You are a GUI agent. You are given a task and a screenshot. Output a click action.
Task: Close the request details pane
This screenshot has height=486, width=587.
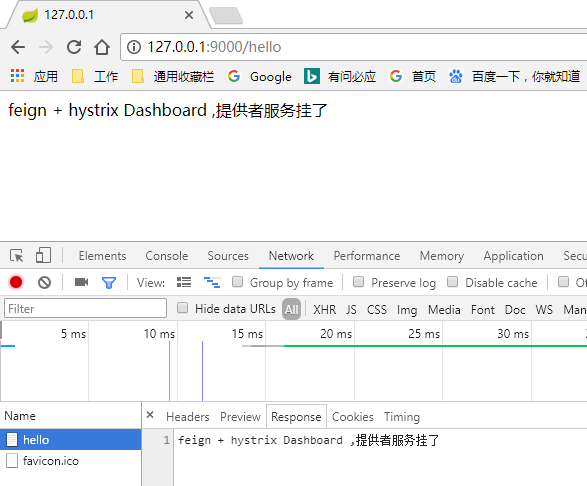tap(150, 415)
